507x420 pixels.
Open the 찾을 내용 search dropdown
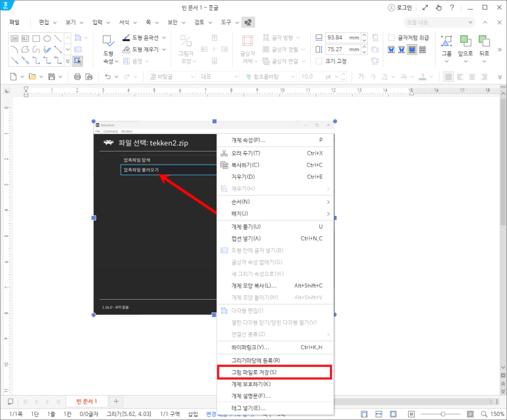[x=470, y=22]
